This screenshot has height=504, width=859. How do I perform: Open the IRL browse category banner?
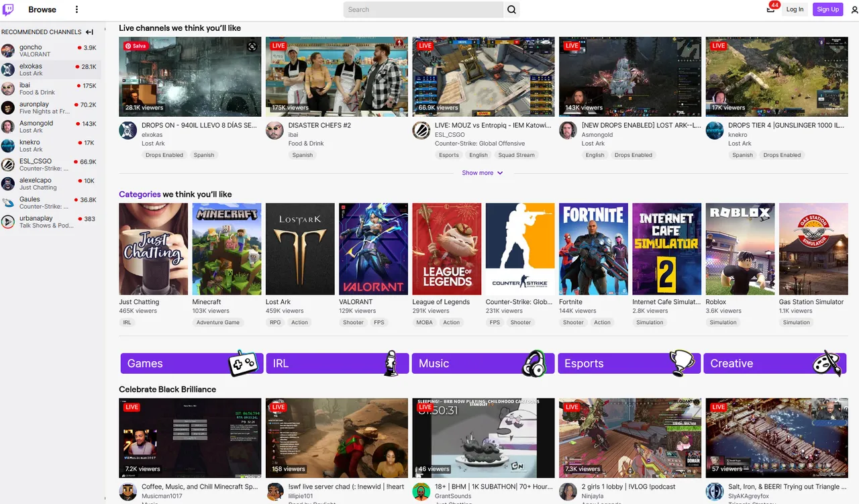click(337, 363)
